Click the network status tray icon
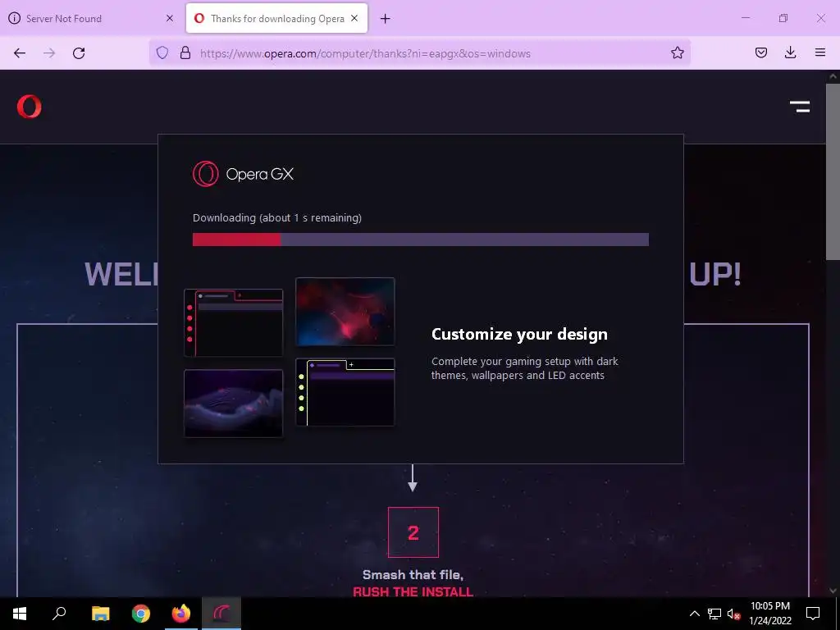This screenshot has height=630, width=840. coord(714,614)
